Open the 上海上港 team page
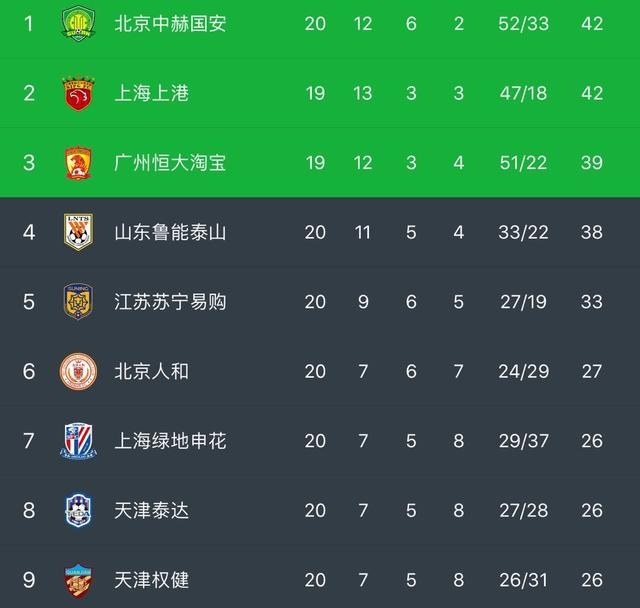 151,93
